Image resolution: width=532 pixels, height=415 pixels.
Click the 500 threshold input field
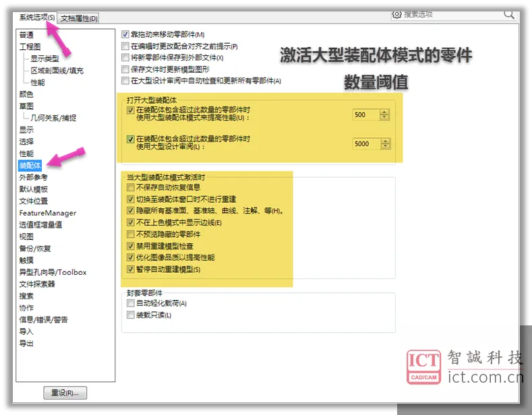[x=366, y=115]
